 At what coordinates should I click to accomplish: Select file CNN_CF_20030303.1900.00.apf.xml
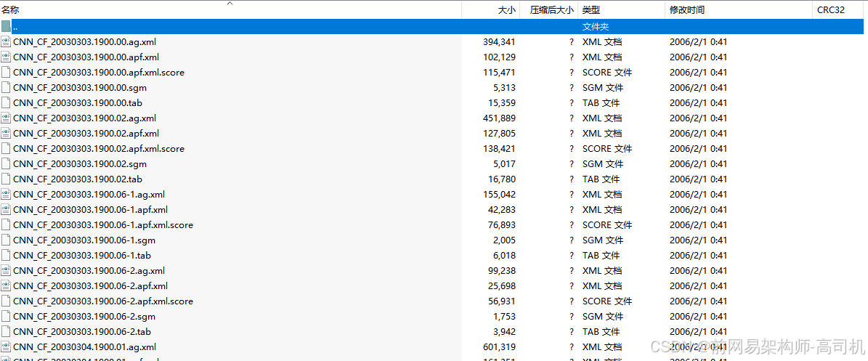[x=86, y=57]
